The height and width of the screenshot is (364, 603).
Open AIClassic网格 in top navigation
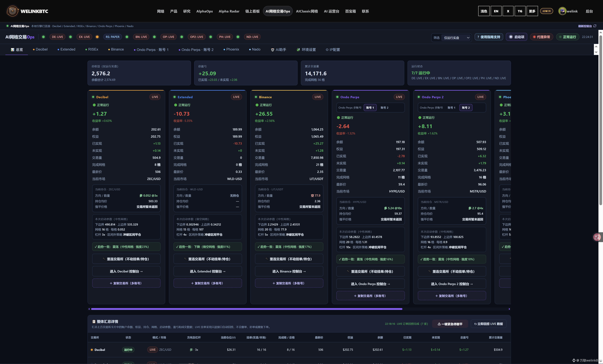click(307, 11)
